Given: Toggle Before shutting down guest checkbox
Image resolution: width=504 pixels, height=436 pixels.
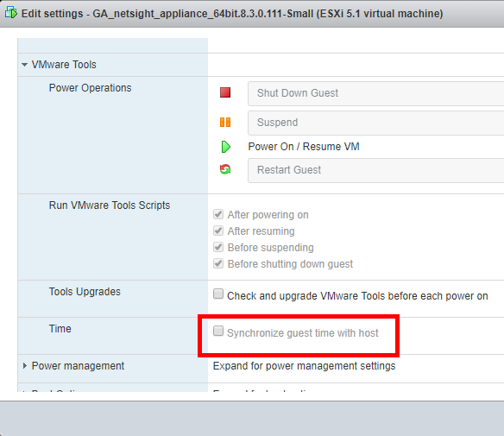Looking at the screenshot, I should point(218,263).
